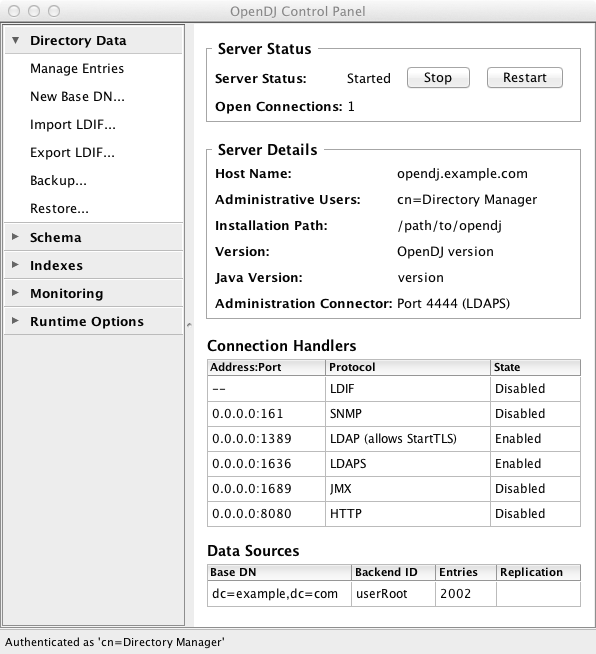Select the 0.0.0.0:1636 address cell
The width and height of the screenshot is (596, 654).
[266, 464]
